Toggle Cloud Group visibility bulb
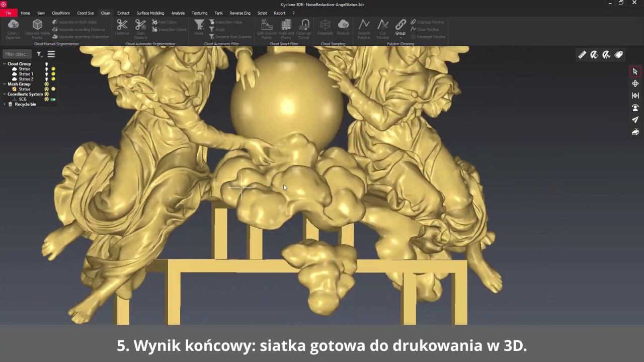 pyautogui.click(x=47, y=64)
